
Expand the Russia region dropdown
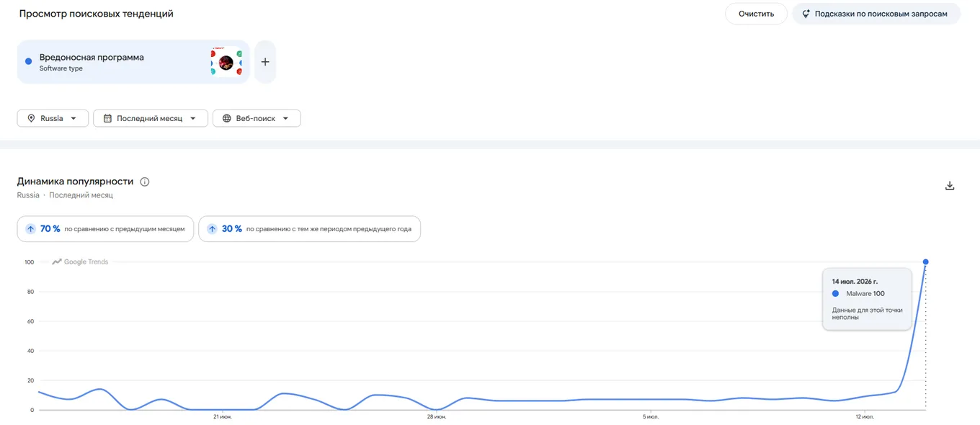tap(53, 118)
